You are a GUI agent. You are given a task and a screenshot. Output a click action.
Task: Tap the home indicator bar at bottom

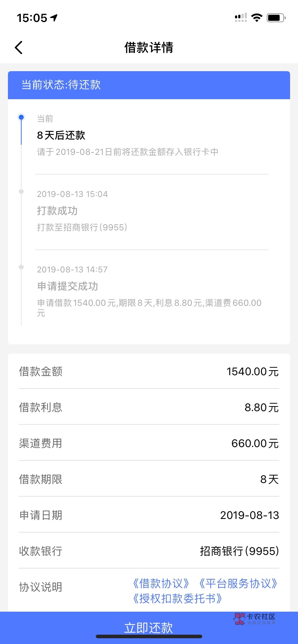click(149, 636)
